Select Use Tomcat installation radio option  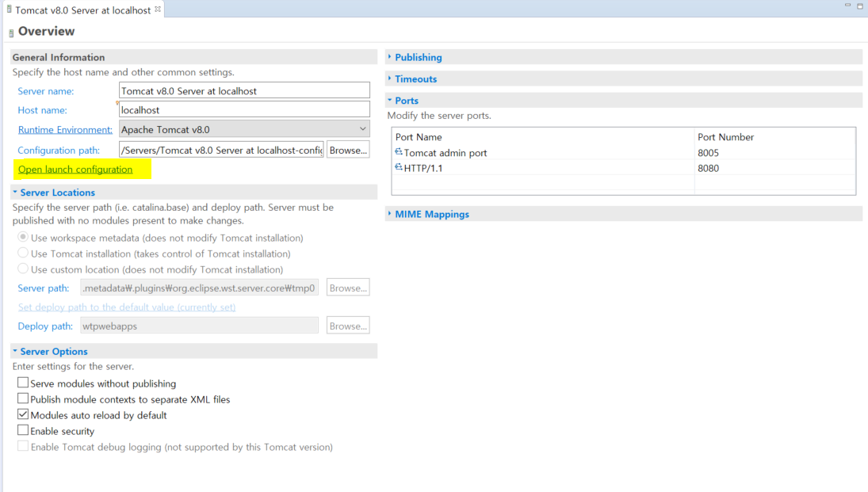click(x=23, y=253)
